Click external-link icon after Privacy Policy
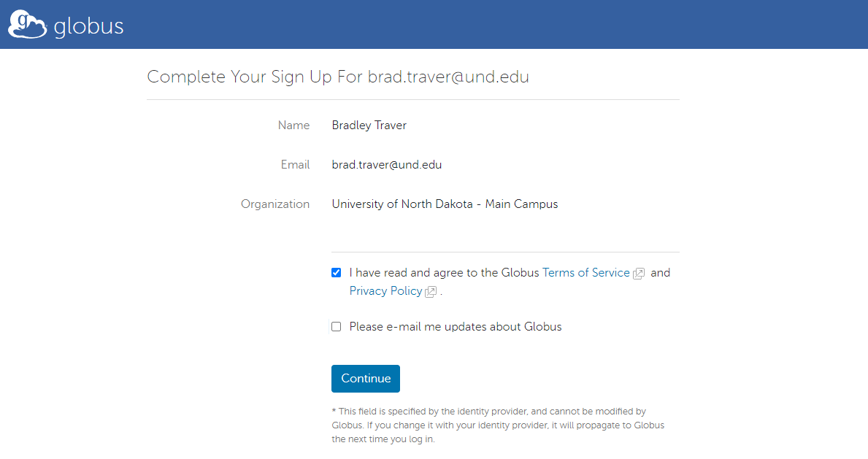Image resolution: width=868 pixels, height=459 pixels. point(431,292)
